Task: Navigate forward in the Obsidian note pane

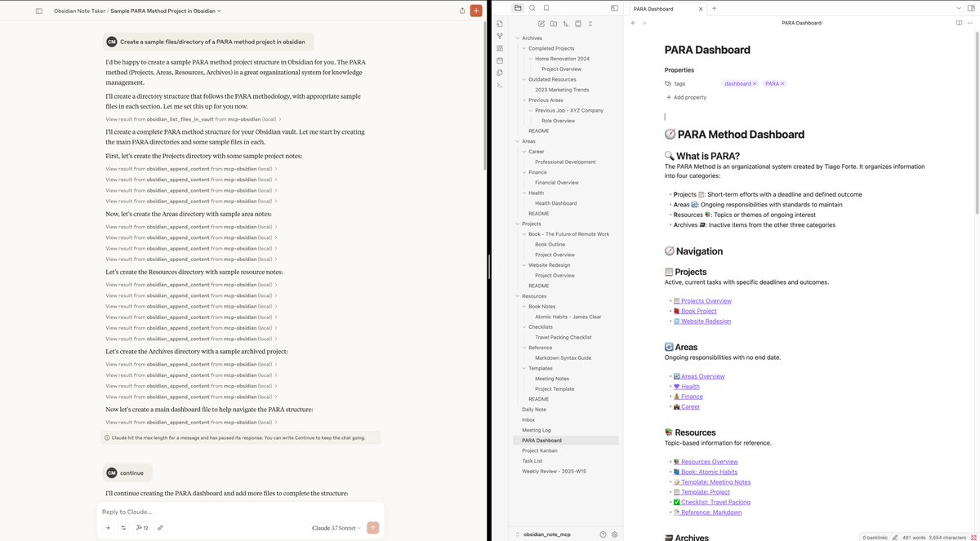Action: pos(644,23)
